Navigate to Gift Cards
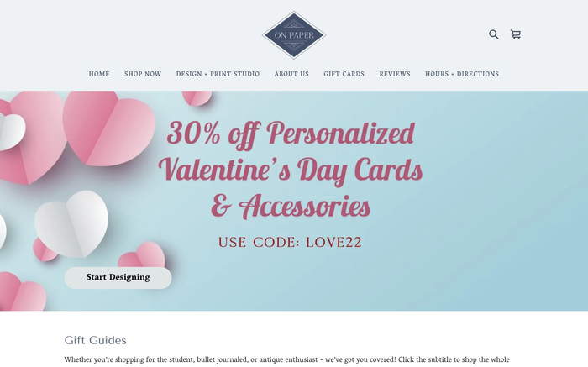 coord(344,74)
